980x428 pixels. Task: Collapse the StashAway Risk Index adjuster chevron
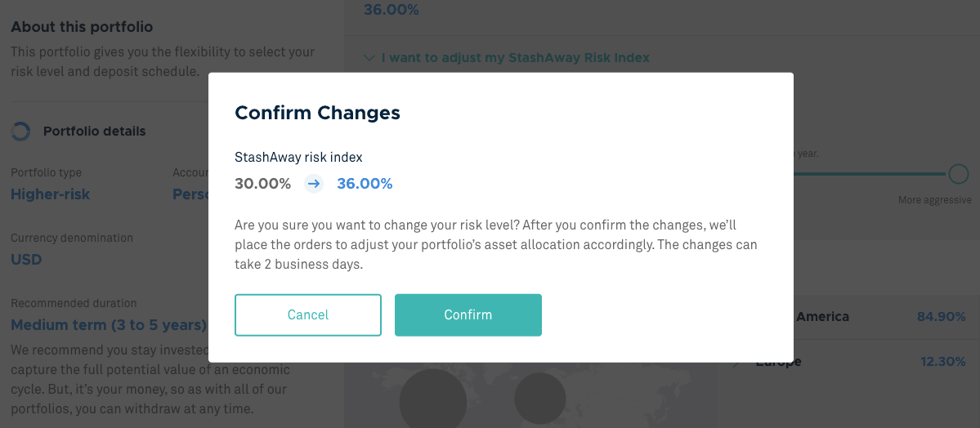point(368,58)
